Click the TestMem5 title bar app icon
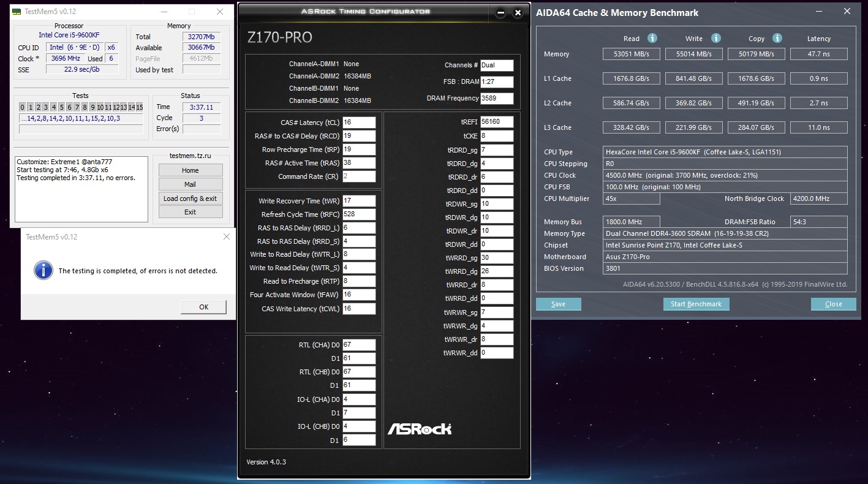This screenshot has height=484, width=868. tap(17, 12)
